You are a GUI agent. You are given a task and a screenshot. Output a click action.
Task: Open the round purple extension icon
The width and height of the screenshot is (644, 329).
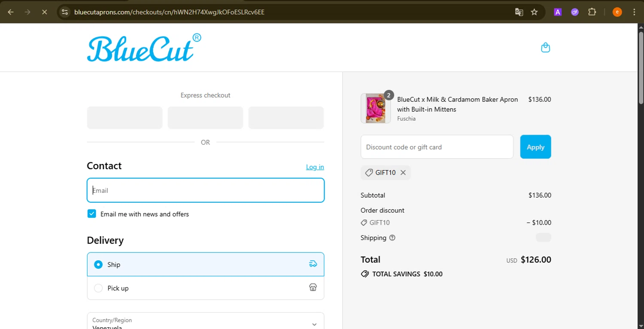tap(575, 12)
